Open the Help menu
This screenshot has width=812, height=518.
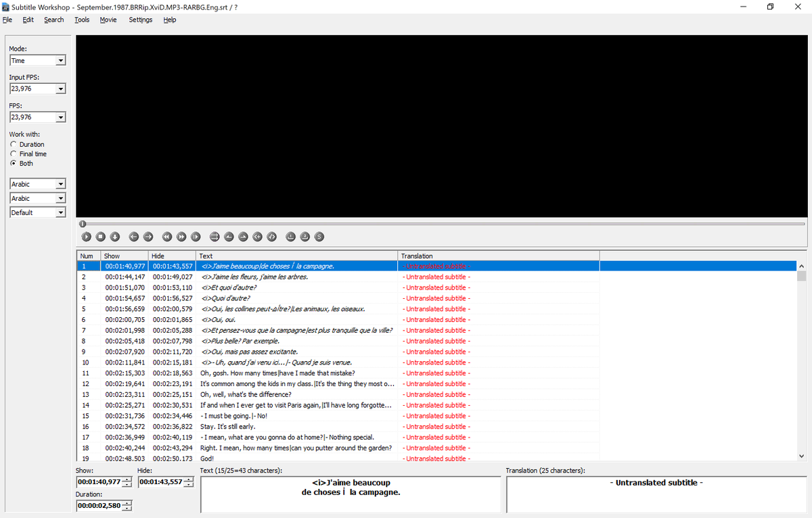click(170, 20)
